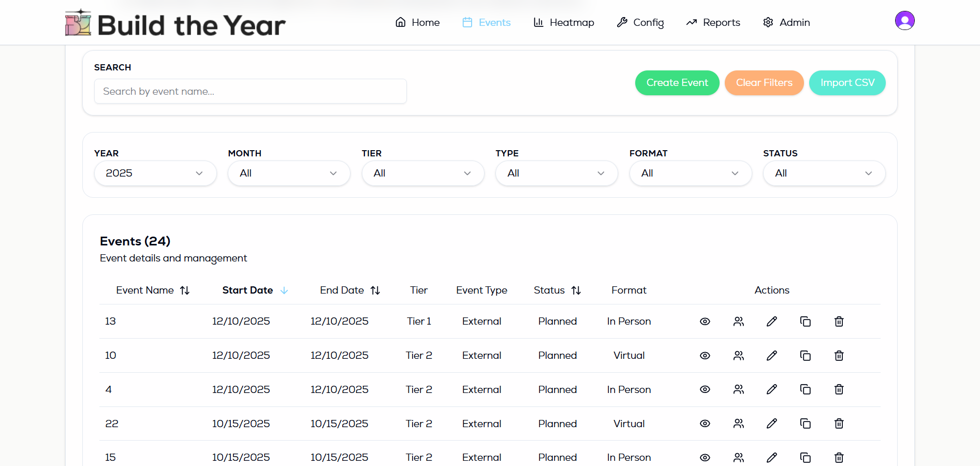Click the Tier 1 cell of event 13
This screenshot has height=466, width=980.
[419, 322]
